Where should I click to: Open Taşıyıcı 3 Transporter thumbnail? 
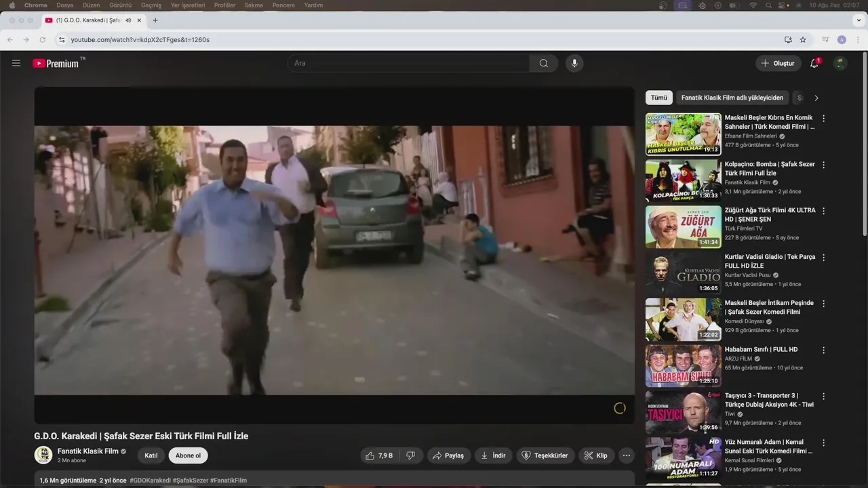(683, 412)
